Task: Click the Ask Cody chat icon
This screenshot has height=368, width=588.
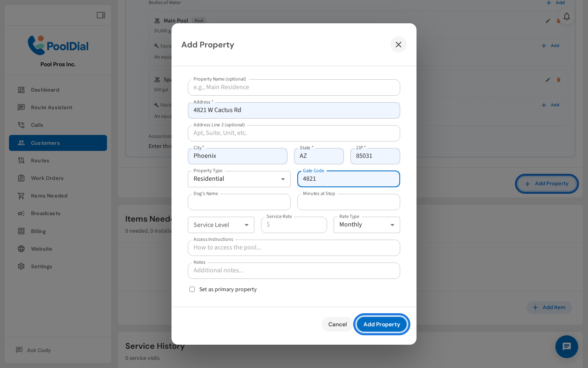Action: pos(19,350)
